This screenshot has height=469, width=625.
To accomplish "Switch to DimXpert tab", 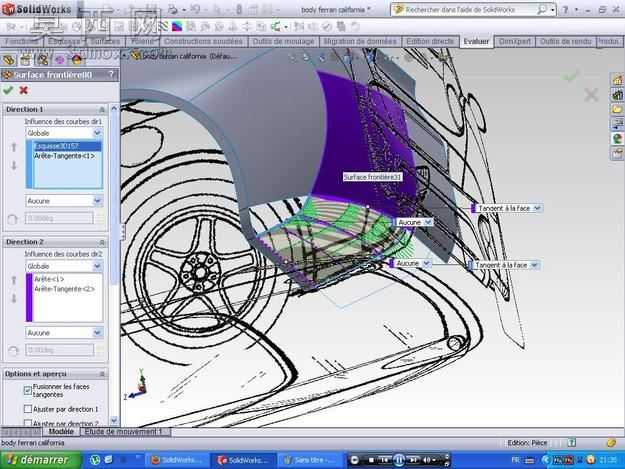I will tap(515, 41).
